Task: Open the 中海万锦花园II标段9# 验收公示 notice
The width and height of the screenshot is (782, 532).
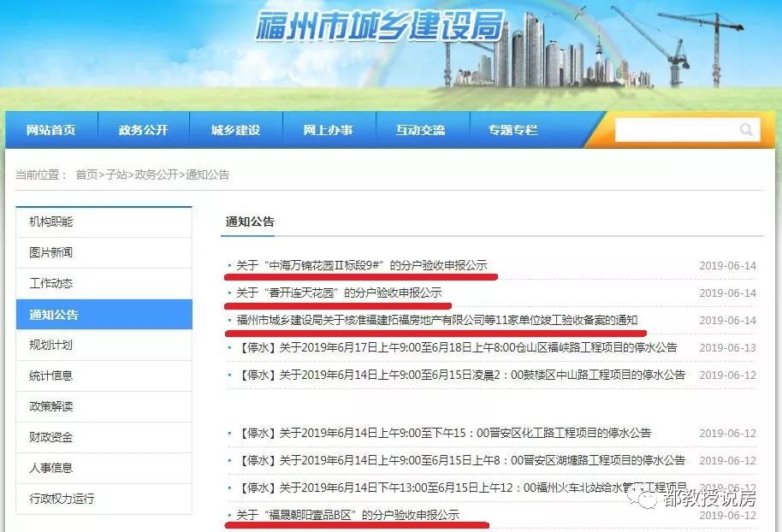Action: 359,265
